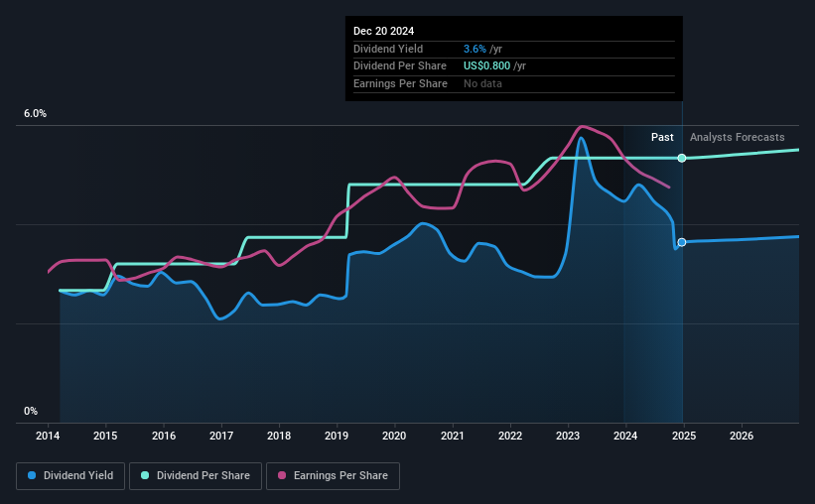The height and width of the screenshot is (504, 815).
Task: Click the 'No data' earnings value
Action: pos(482,83)
